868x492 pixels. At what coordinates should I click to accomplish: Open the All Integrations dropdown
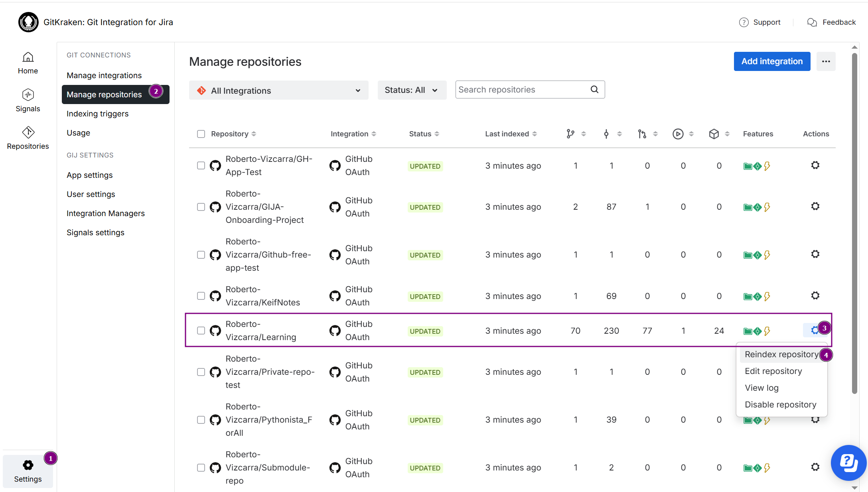pyautogui.click(x=278, y=91)
